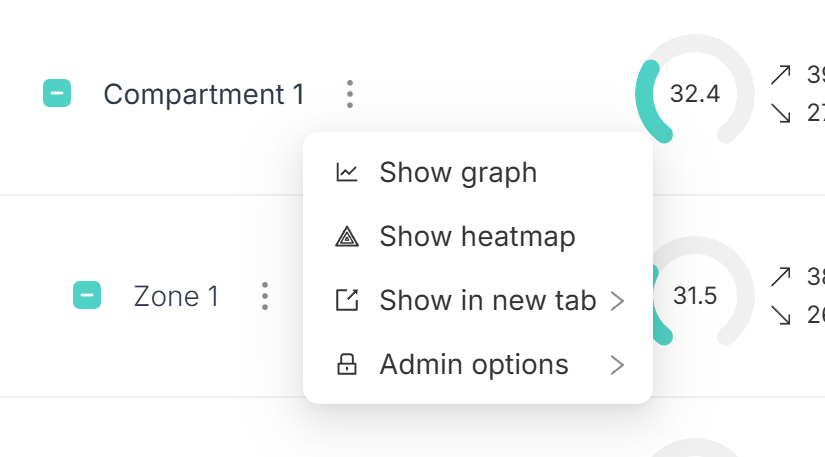825x457 pixels.
Task: Click the external-link icon for new tab
Action: coord(347,300)
